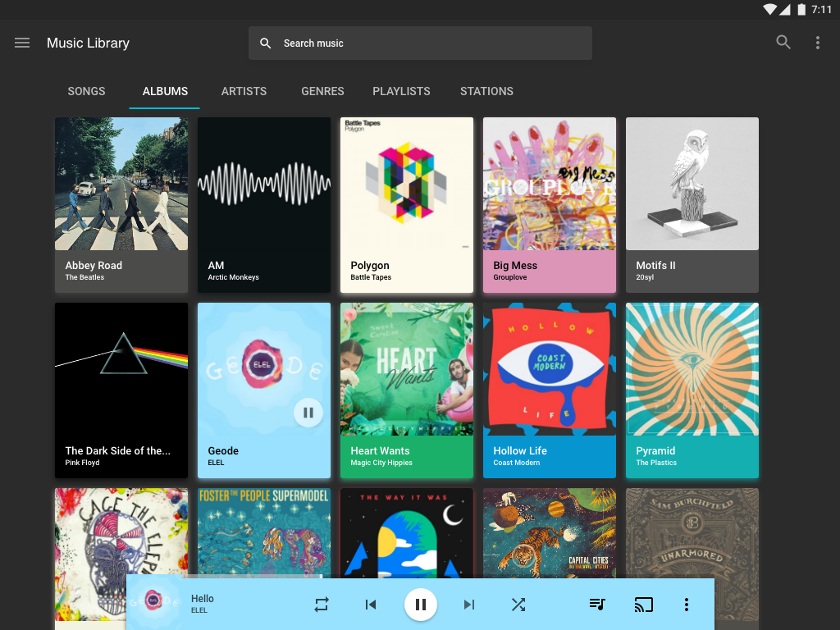Pause using the Geode album overlay button
This screenshot has height=630, width=840.
pos(308,413)
